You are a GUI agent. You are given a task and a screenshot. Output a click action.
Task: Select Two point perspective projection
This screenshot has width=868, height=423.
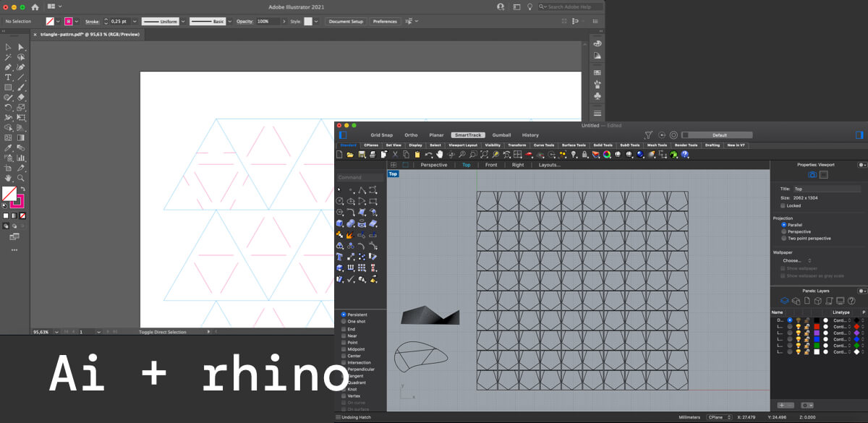click(x=783, y=239)
